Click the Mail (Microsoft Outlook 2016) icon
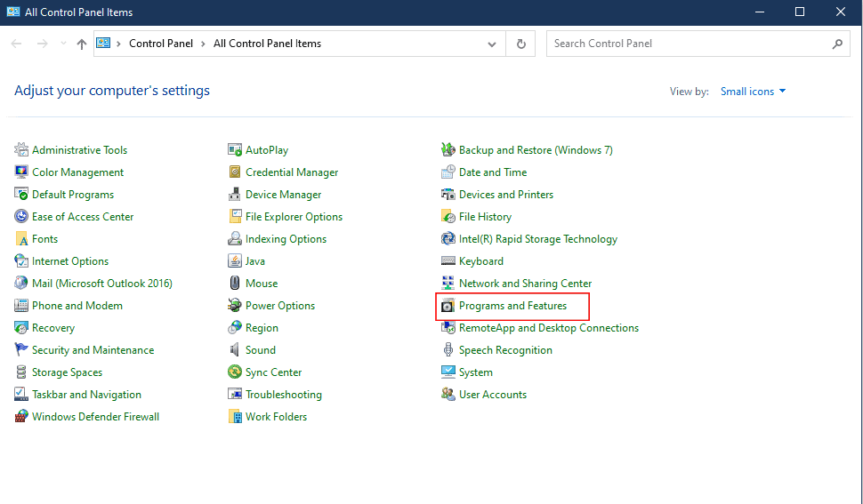 (21, 283)
